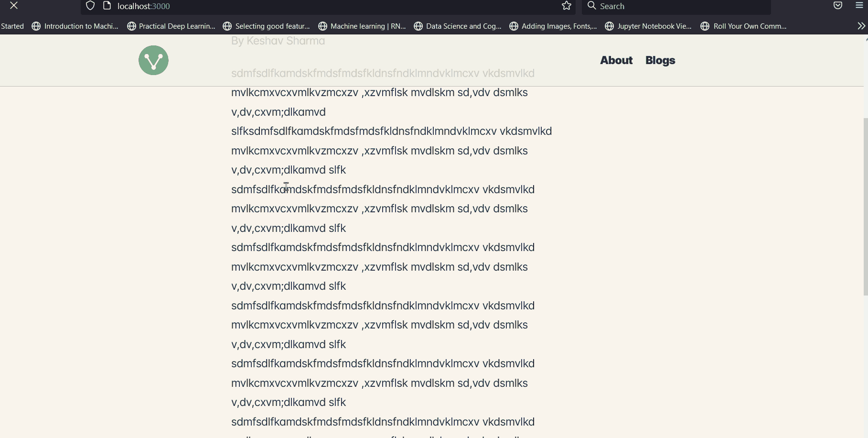
Task: Open the 'Roll Your Own Comm...' bookmark
Action: pyautogui.click(x=750, y=26)
